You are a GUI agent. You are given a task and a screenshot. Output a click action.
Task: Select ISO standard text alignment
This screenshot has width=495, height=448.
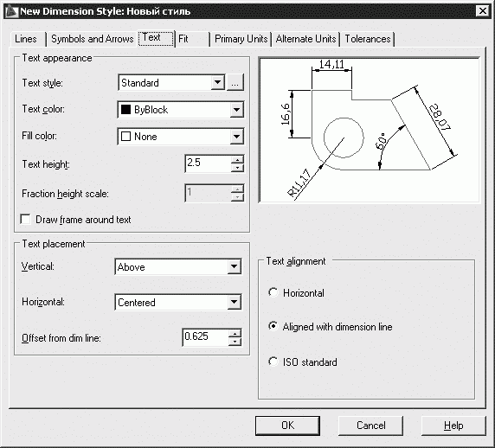coord(273,362)
